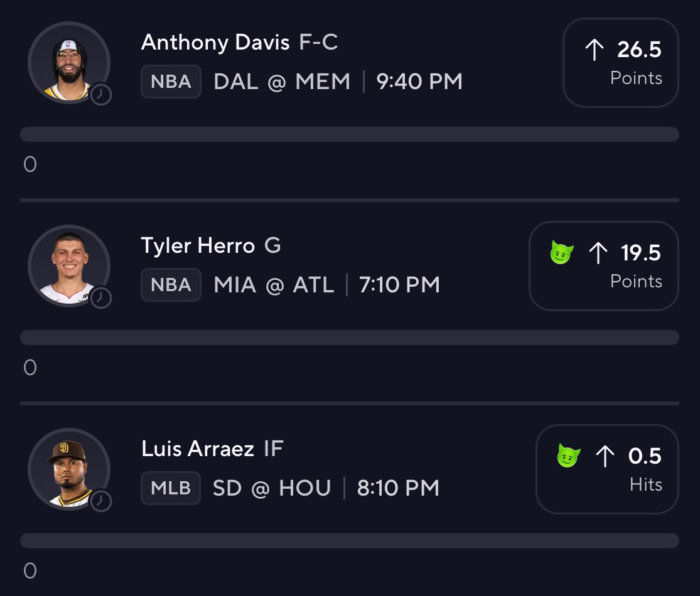Viewport: 700px width, 596px height.
Task: Open Anthony Davis's player headshot
Action: tap(69, 63)
